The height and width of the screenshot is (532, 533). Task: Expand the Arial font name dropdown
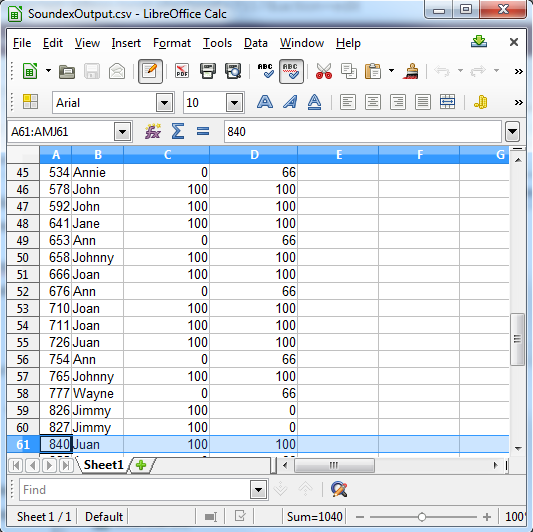tap(165, 102)
